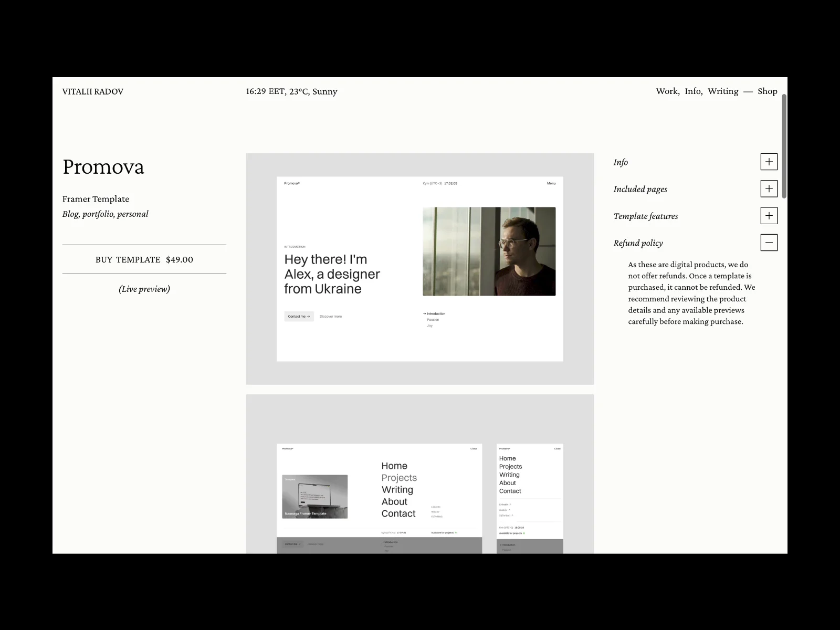The height and width of the screenshot is (630, 840).
Task: Open the Work menu item
Action: [667, 91]
